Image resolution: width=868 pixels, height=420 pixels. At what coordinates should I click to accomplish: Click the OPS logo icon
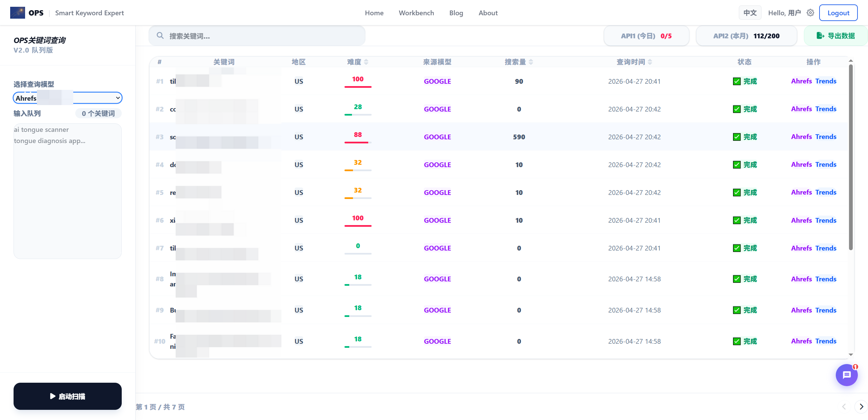(18, 13)
